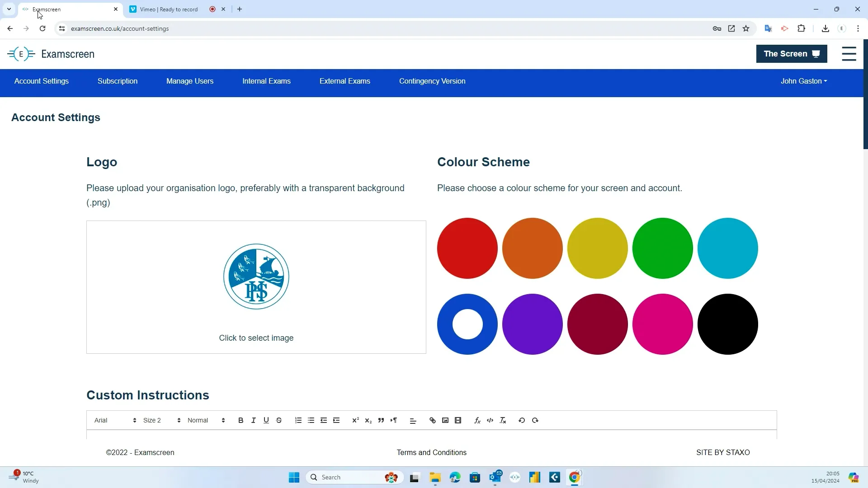Open the Arial font dropdown

click(115, 421)
